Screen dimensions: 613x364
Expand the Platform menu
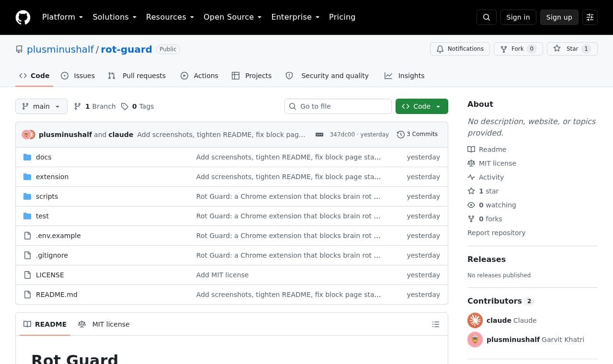coord(62,17)
